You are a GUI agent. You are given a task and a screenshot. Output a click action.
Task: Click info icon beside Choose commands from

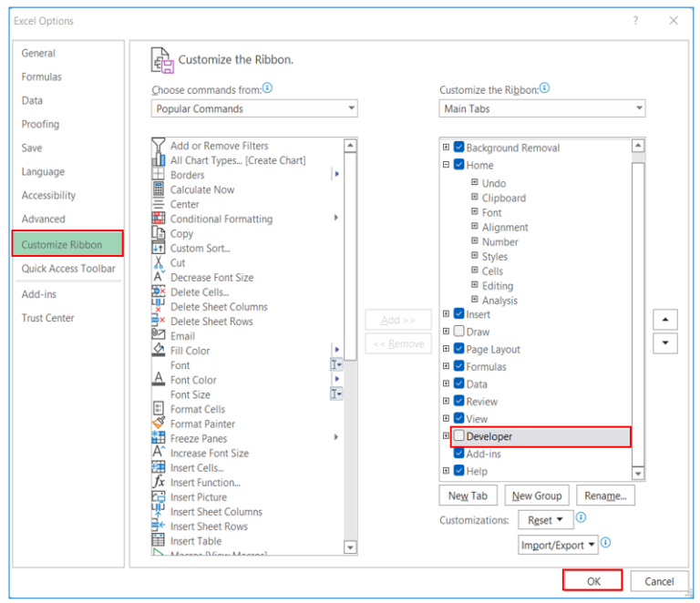tap(267, 87)
